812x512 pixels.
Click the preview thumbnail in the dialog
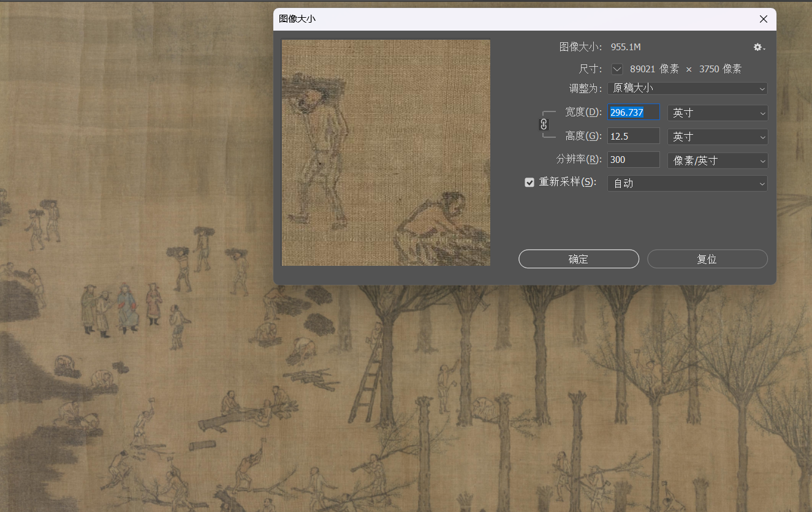point(385,152)
